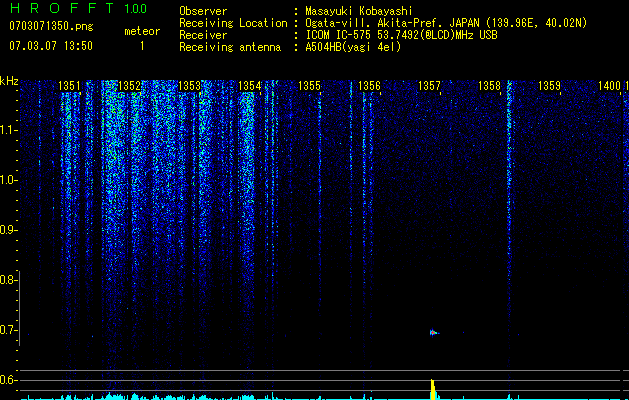Click the 1357 time marker
Viewport: 629px width, 400px height.
[x=429, y=86]
